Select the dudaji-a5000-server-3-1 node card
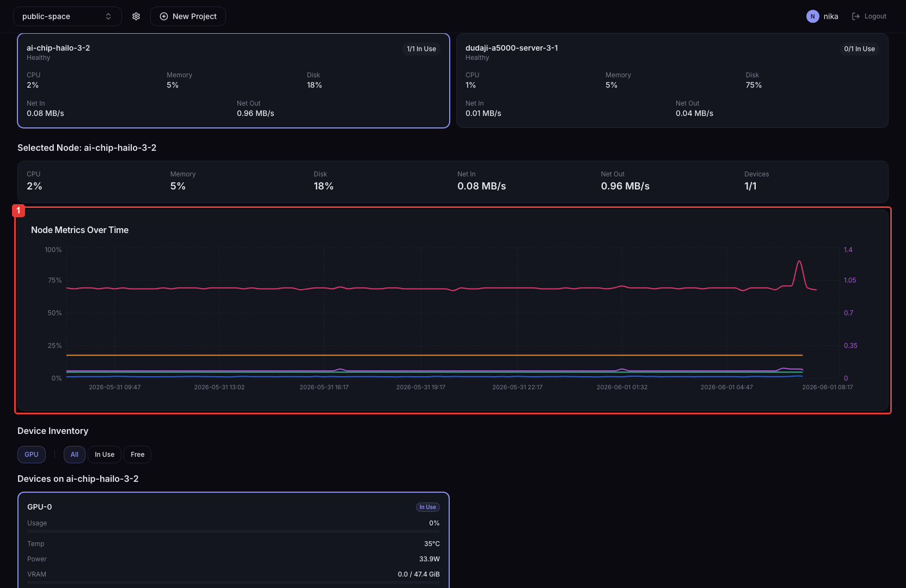The height and width of the screenshot is (588, 906). click(672, 81)
